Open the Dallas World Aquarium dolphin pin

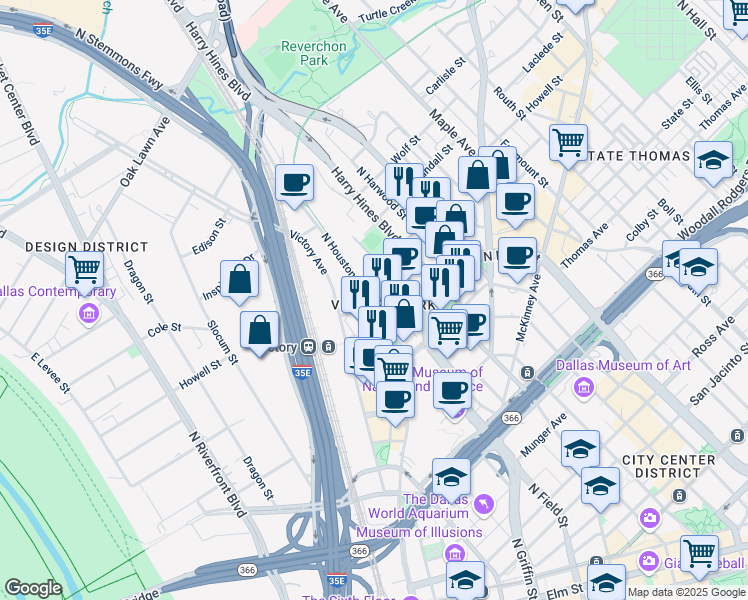click(484, 504)
